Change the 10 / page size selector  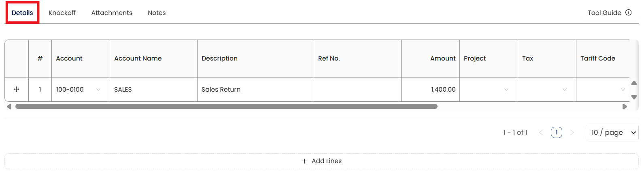(x=612, y=132)
